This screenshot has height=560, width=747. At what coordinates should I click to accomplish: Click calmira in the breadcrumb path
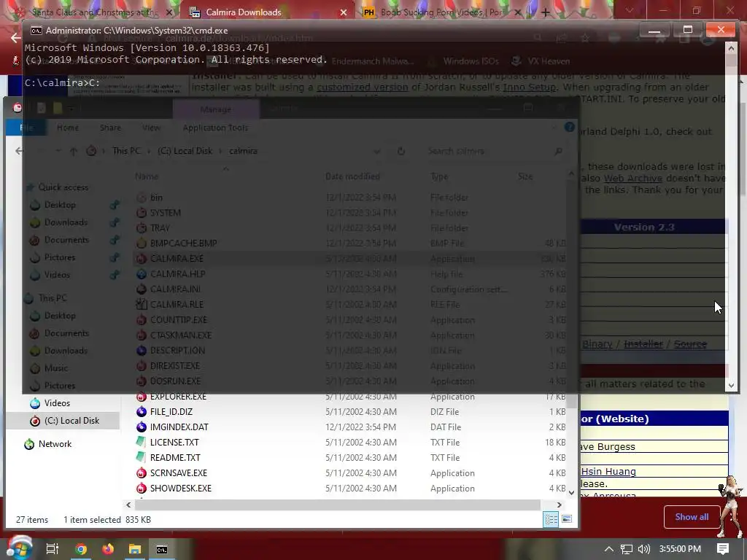[x=243, y=151]
